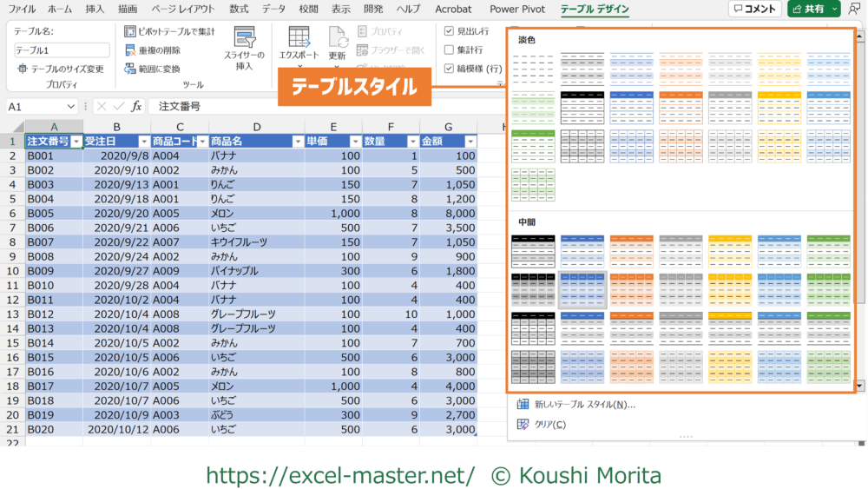This screenshot has width=868, height=489.
Task: Uncheck the 見出し行 checkbox
Action: point(449,30)
